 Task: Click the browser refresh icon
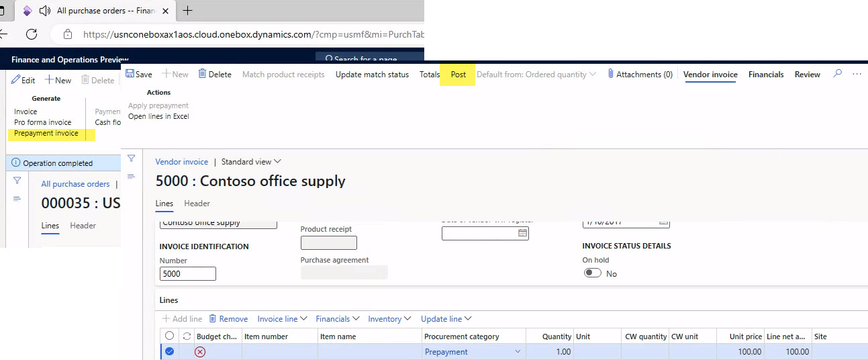tap(32, 34)
